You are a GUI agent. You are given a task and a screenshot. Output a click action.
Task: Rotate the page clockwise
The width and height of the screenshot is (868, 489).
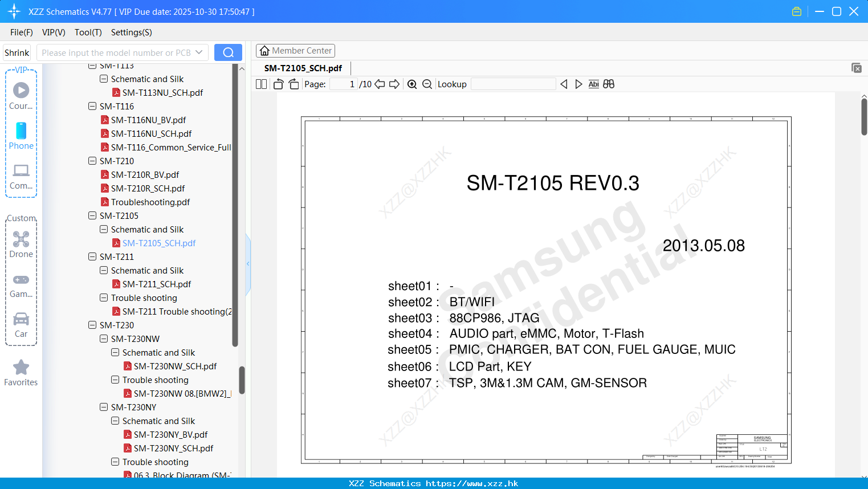tap(294, 84)
